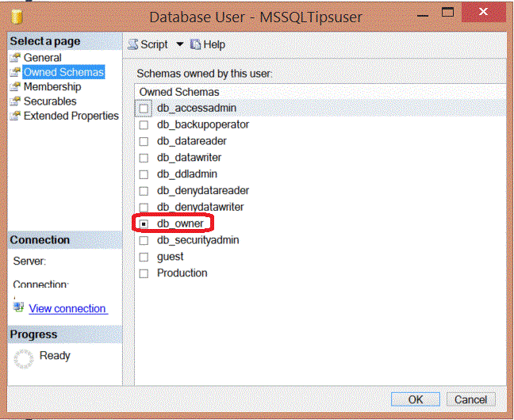The width and height of the screenshot is (514, 420).
Task: Click the View connection computer icon
Action: point(18,307)
